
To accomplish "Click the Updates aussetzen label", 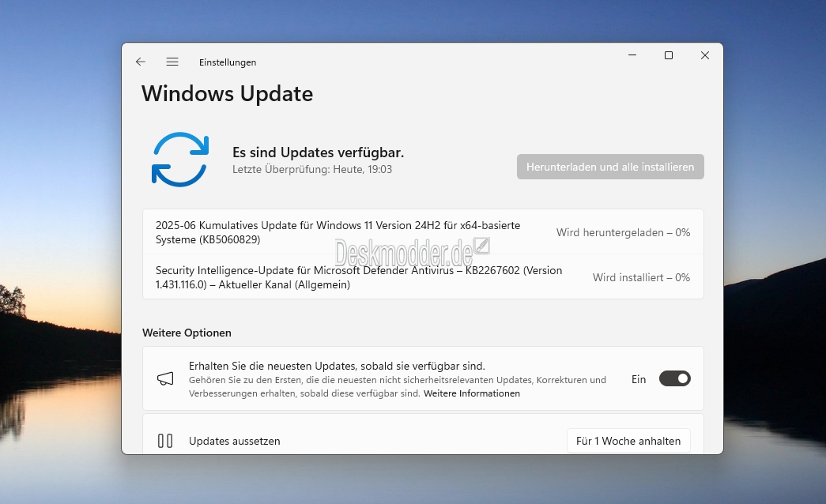I will point(235,441).
